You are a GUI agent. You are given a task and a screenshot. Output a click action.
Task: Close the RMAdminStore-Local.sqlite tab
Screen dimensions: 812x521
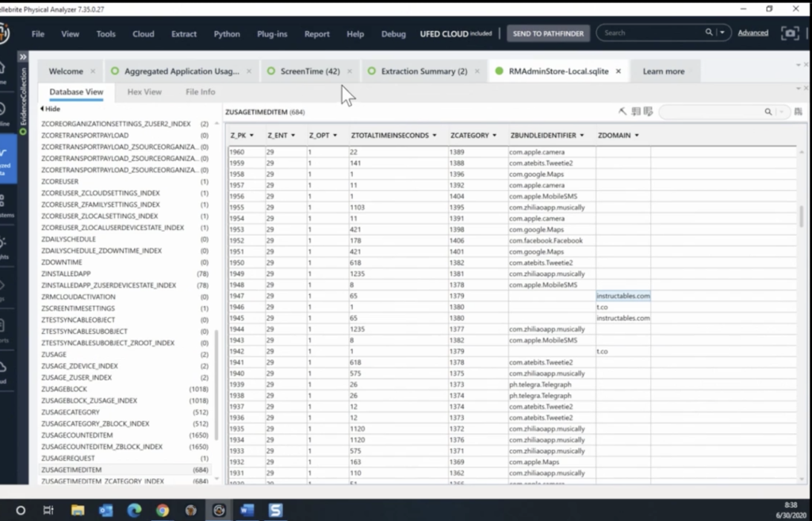(619, 71)
